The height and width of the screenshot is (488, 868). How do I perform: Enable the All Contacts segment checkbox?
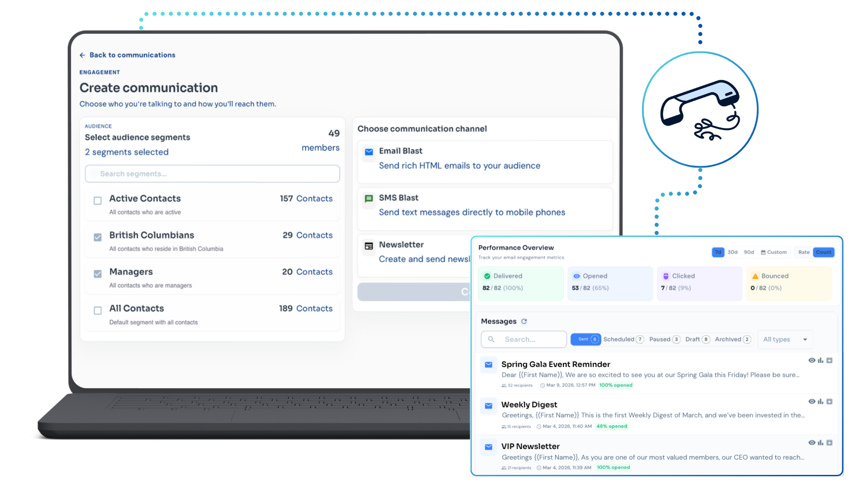[x=98, y=310]
